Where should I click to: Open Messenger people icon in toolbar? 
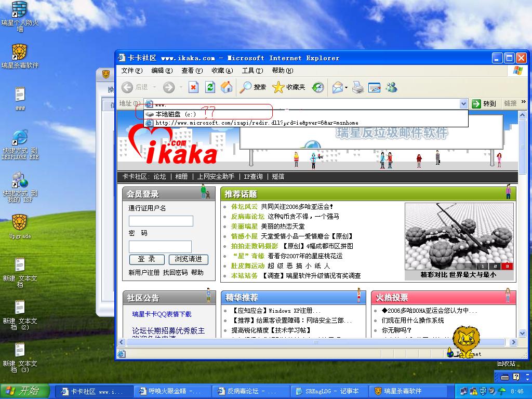(391, 87)
